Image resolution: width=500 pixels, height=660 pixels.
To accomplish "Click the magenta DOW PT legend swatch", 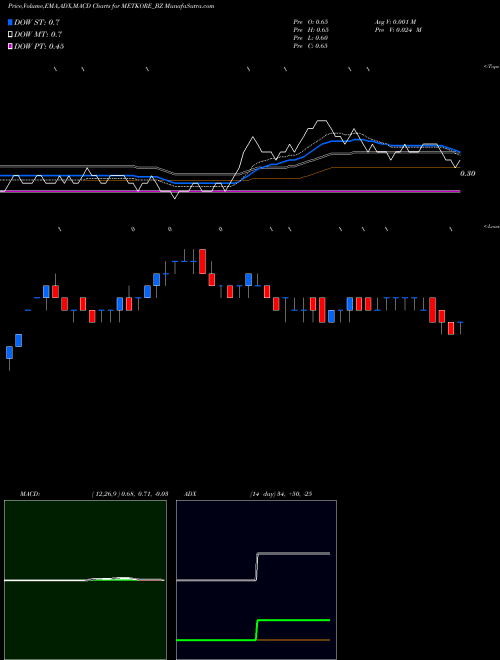I will tap(10, 46).
